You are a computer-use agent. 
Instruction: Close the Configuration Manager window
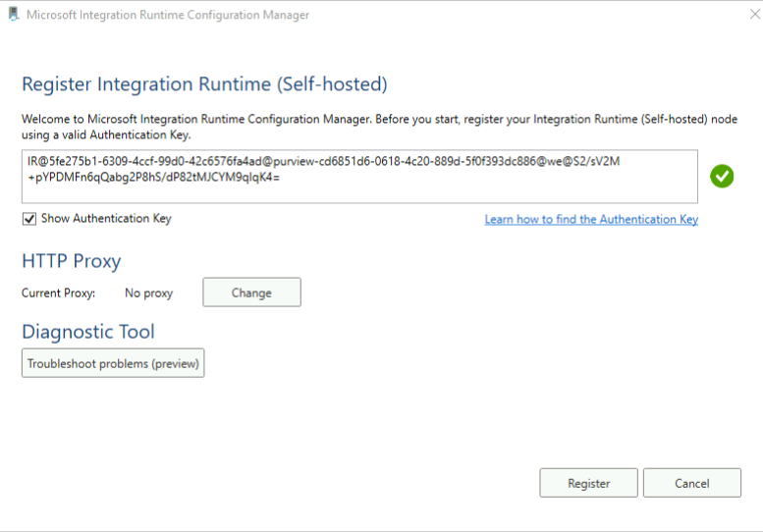pyautogui.click(x=755, y=14)
